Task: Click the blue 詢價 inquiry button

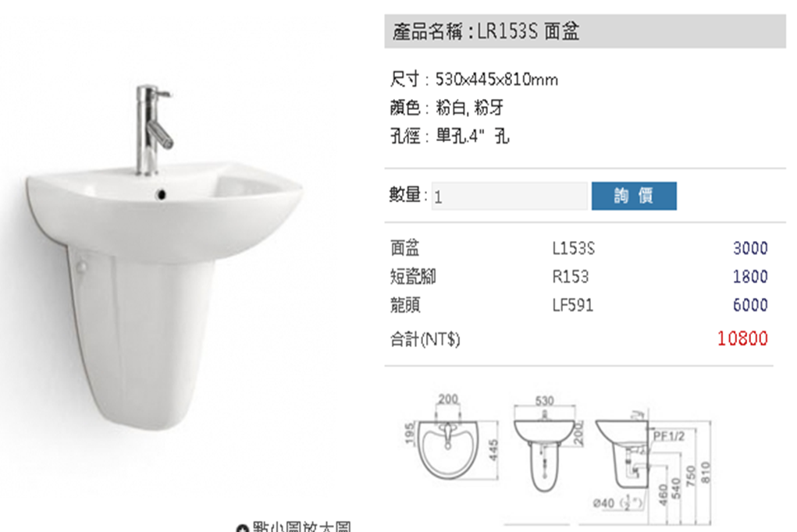Action: point(634,196)
